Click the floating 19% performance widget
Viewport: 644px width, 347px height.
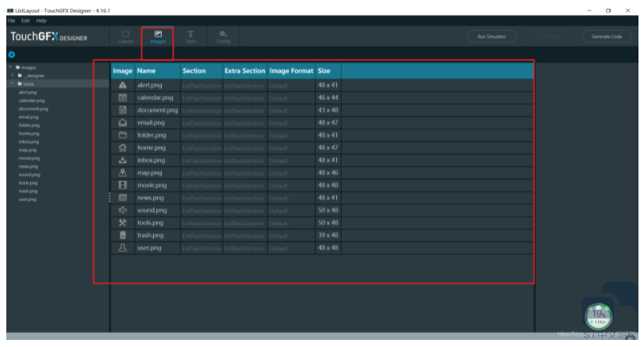[x=598, y=316]
